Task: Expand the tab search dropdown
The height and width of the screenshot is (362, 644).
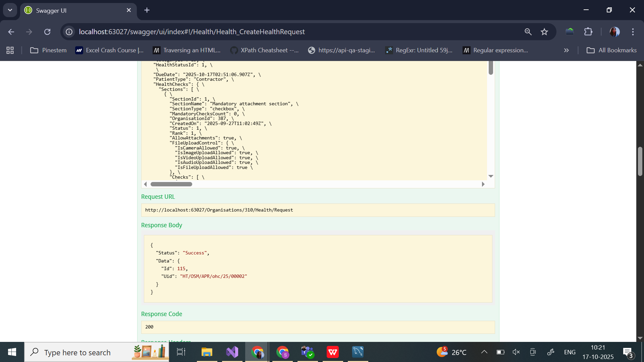Action: [x=10, y=10]
